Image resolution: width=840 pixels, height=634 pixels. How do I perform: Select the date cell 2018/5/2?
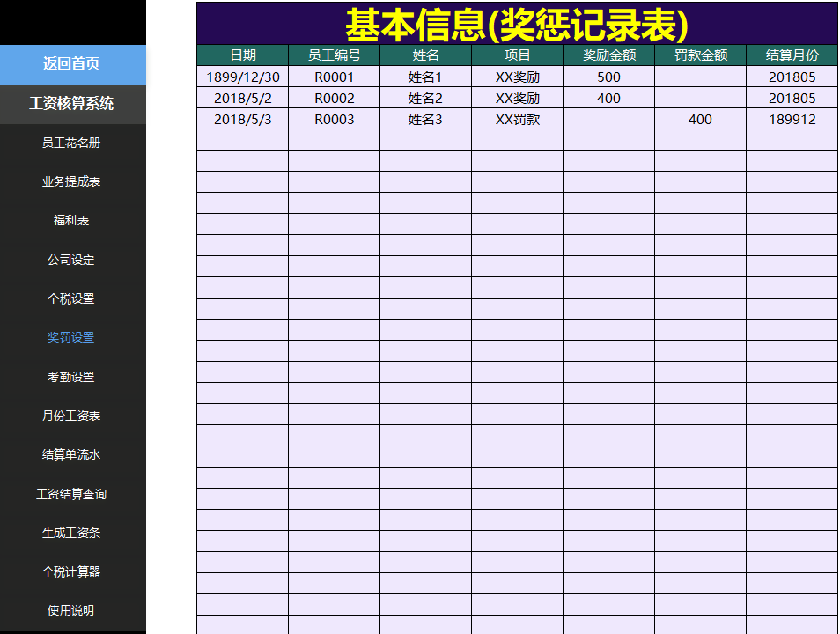(x=243, y=98)
